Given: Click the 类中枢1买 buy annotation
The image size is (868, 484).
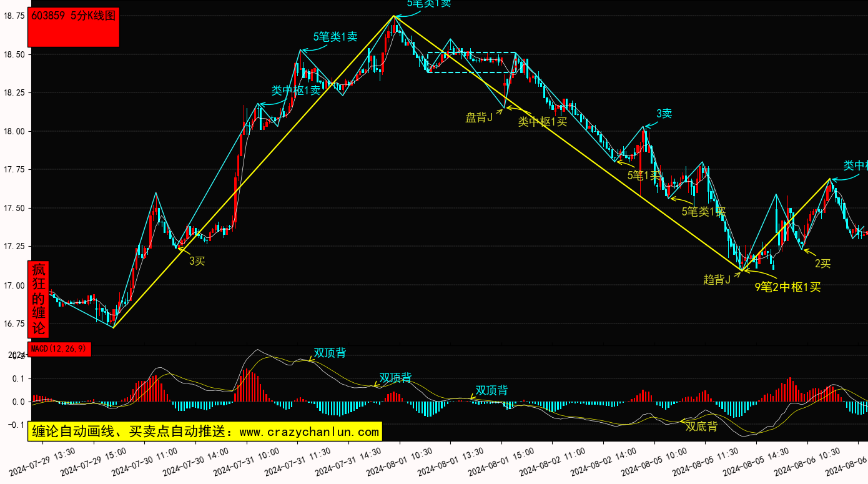Looking at the screenshot, I should (543, 122).
